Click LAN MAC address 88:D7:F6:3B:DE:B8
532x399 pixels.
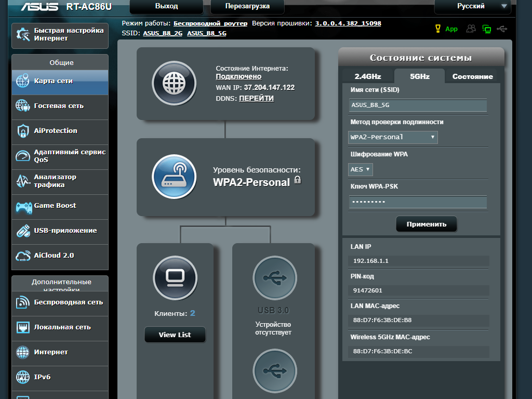tap(382, 320)
